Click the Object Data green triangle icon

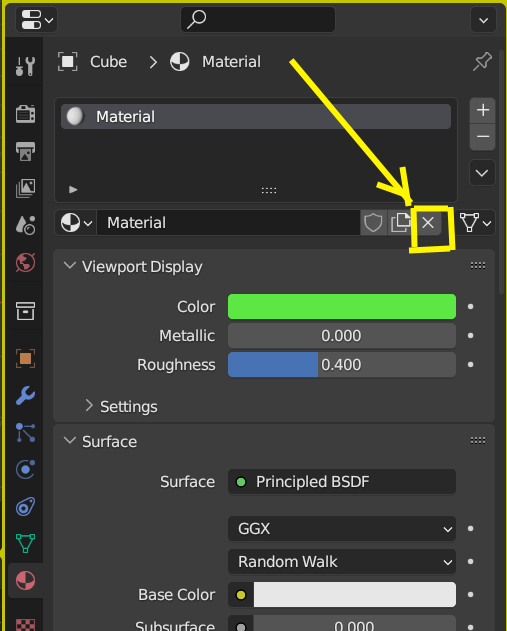point(25,543)
